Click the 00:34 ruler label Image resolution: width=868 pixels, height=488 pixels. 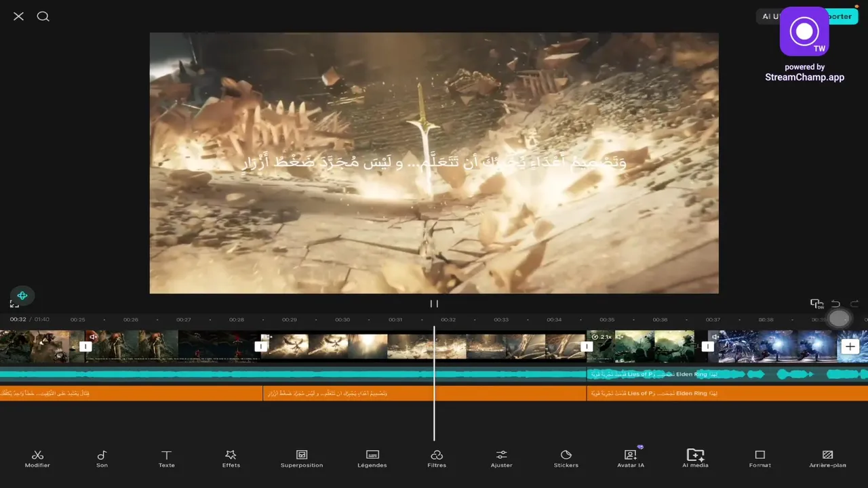click(x=554, y=319)
